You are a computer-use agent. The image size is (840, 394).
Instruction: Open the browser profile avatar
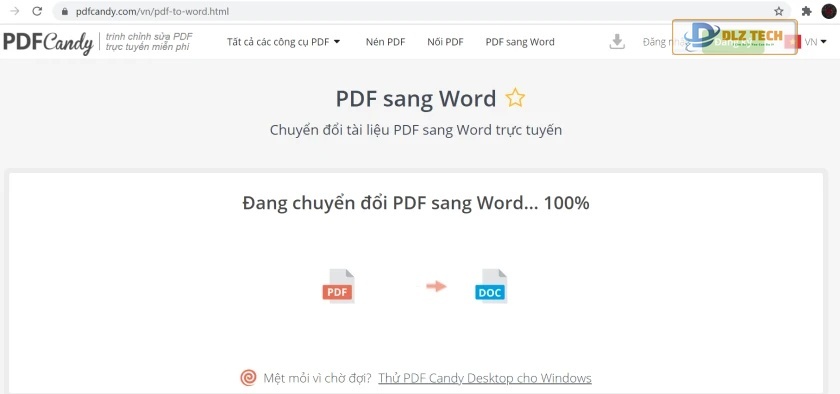click(x=829, y=11)
